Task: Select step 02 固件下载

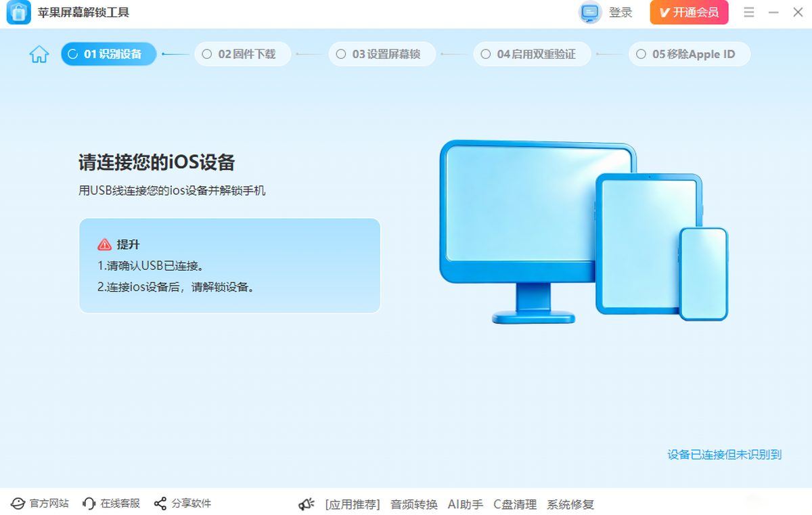Action: click(243, 54)
